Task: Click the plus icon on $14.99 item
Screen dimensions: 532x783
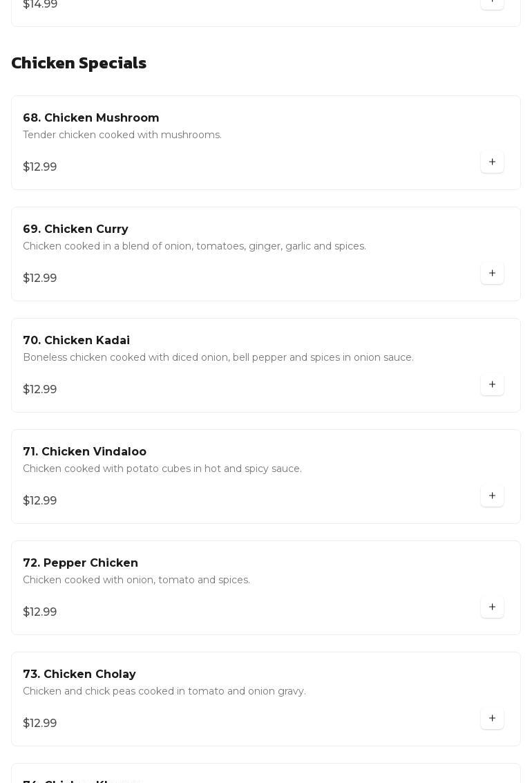Action: (x=492, y=3)
